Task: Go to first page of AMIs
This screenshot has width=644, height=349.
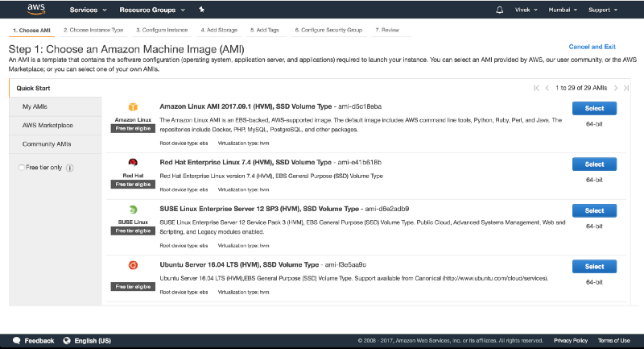Action: click(x=536, y=88)
